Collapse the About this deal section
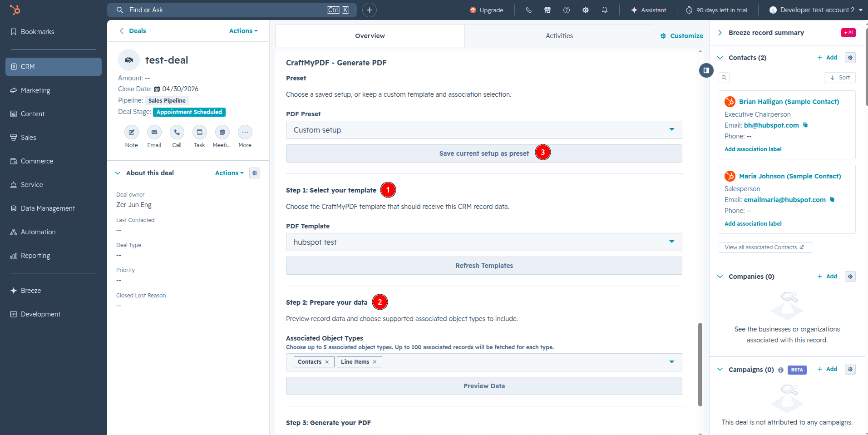 [x=118, y=173]
